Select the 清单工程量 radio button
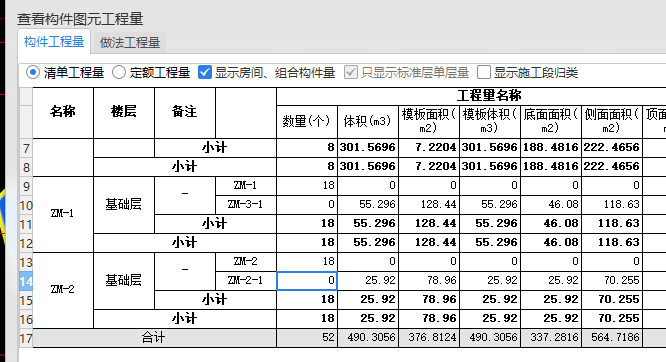 point(33,73)
